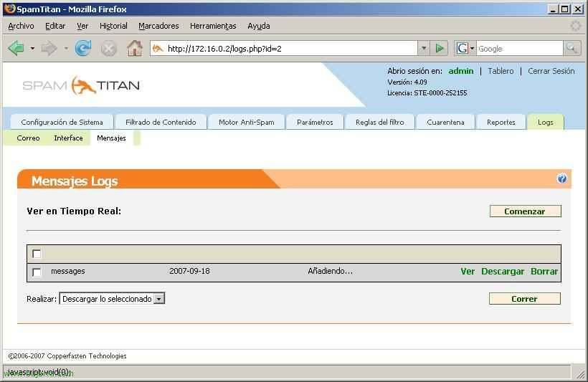Go to the Home page icon
This screenshot has width=588, height=382.
pyautogui.click(x=135, y=48)
